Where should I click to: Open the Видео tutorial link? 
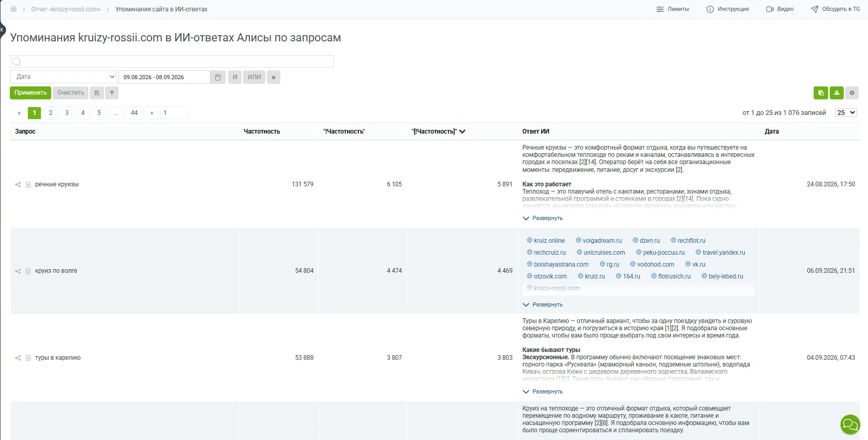tap(780, 9)
